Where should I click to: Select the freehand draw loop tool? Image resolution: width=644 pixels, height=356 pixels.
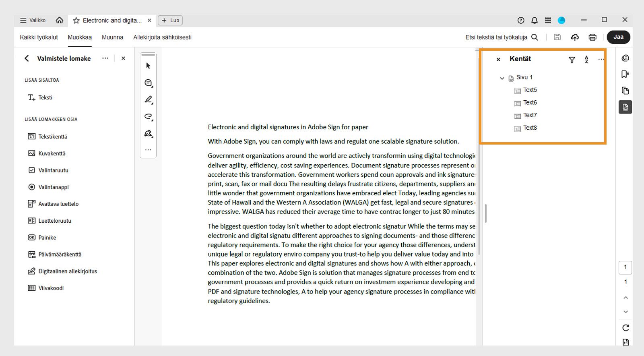[x=148, y=117]
